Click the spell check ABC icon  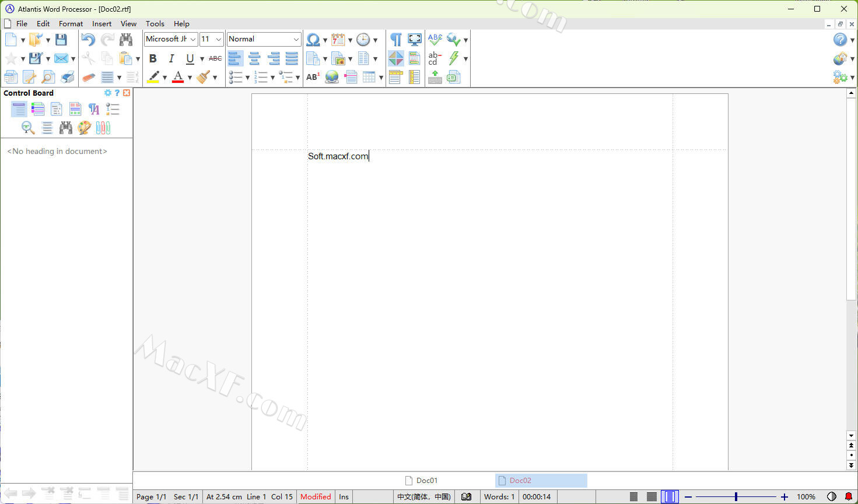click(x=435, y=40)
